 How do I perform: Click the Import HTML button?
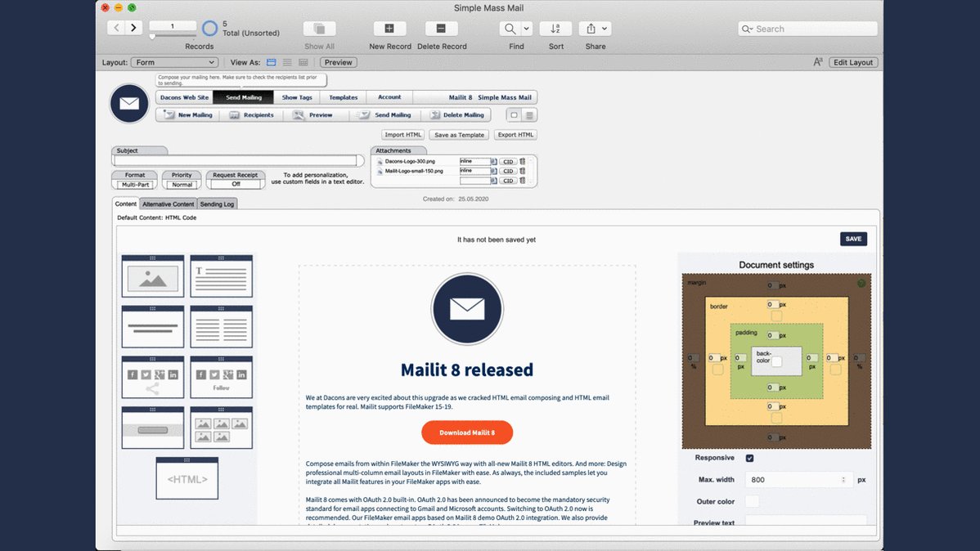point(403,135)
